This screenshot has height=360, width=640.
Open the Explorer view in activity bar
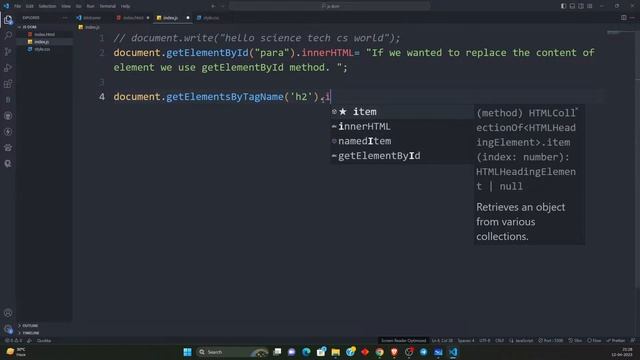click(8, 20)
